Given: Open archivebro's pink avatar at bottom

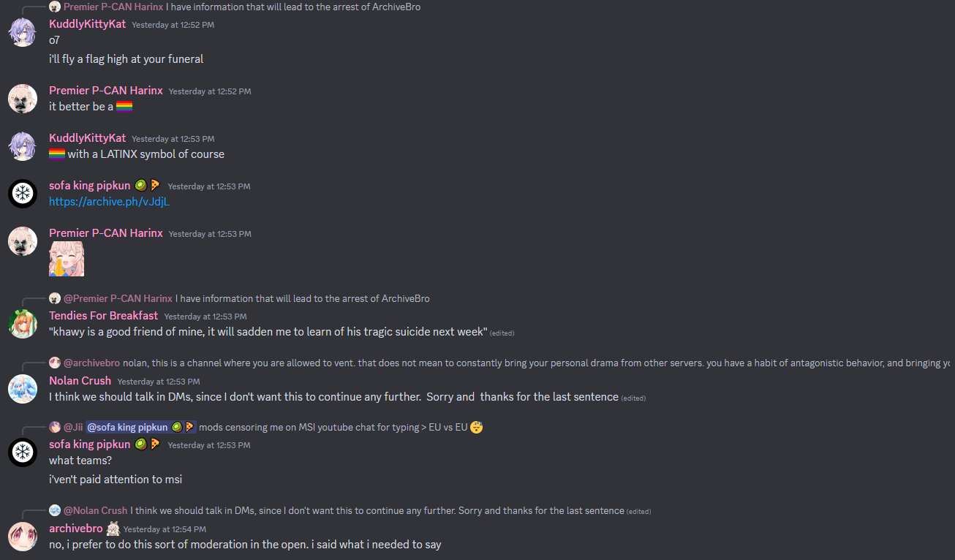Looking at the screenshot, I should [22, 537].
